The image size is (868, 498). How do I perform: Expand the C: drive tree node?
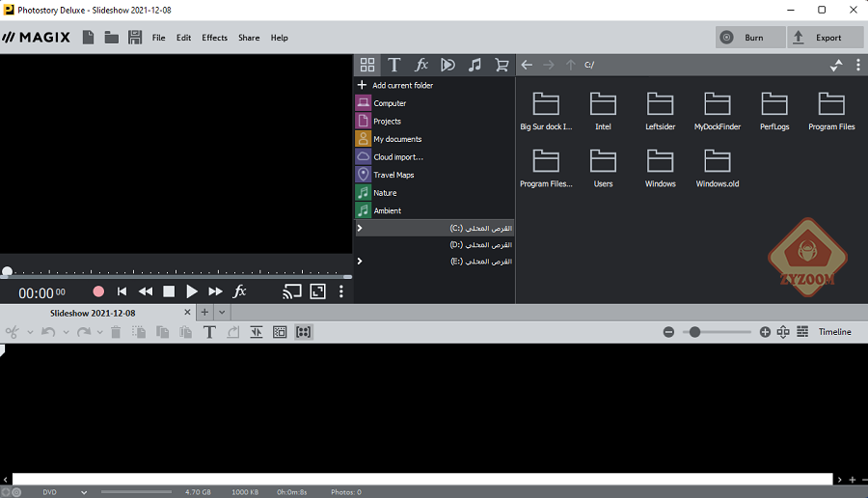click(x=360, y=228)
